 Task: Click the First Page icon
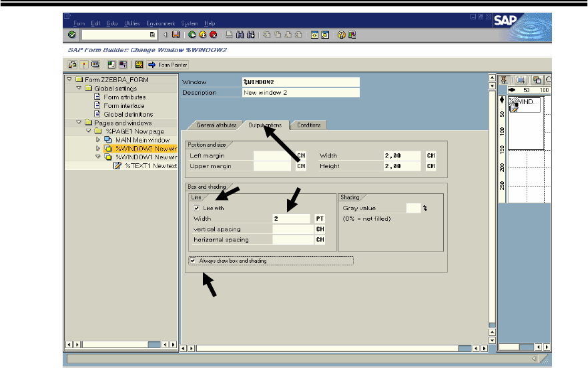(266, 35)
